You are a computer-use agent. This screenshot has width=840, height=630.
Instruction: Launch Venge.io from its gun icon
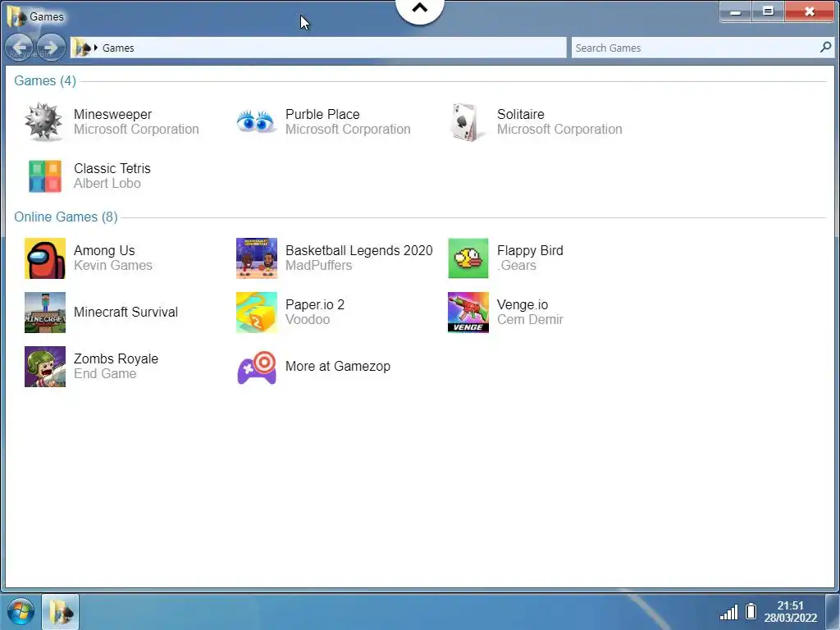[x=468, y=313]
